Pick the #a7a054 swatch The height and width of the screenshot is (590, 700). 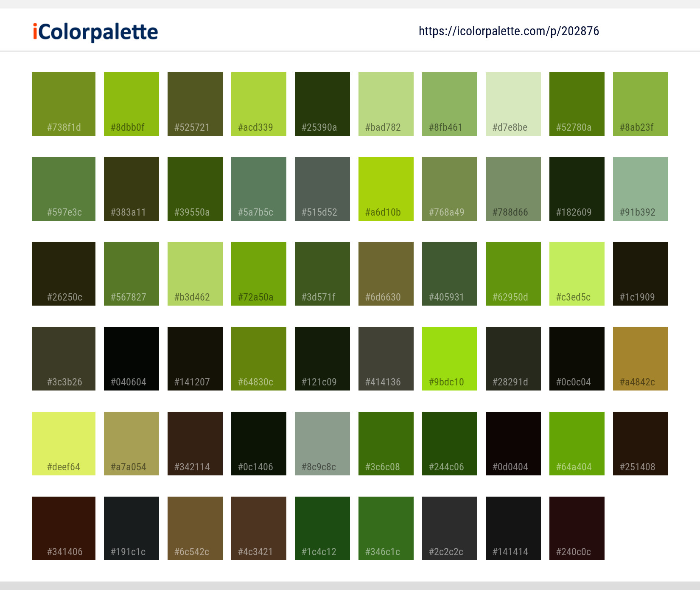132,444
